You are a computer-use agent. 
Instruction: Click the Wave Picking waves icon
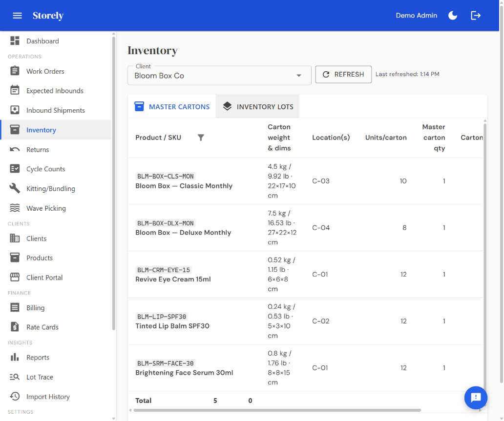(x=15, y=208)
